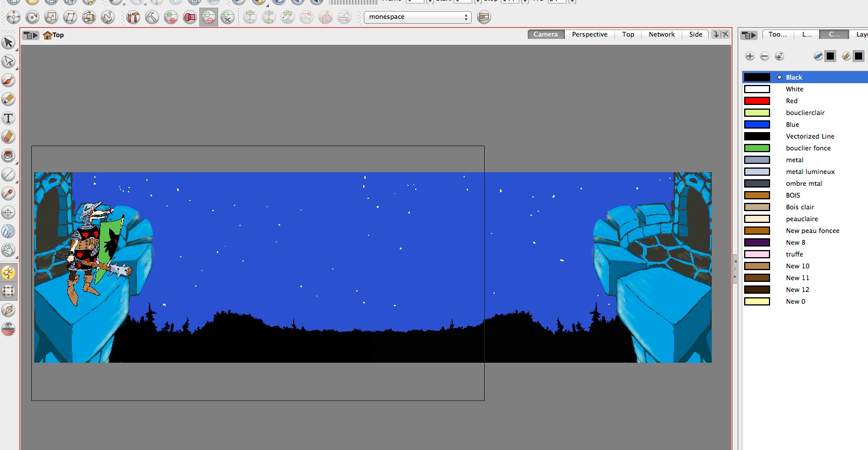Switch to the Network tab

(662, 34)
